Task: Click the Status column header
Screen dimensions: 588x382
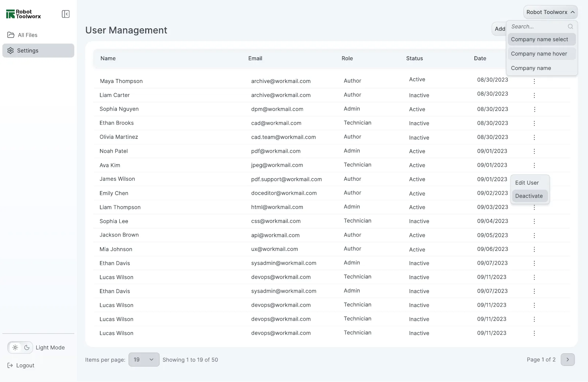Action: point(414,58)
